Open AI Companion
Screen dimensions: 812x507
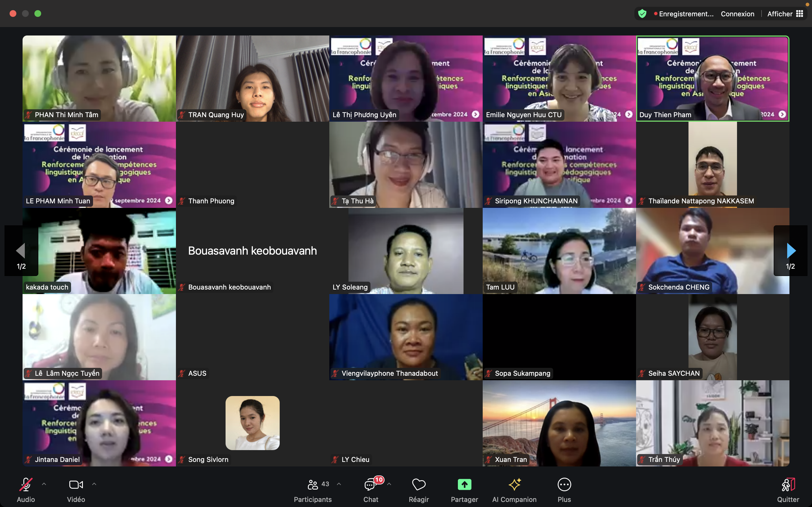click(514, 485)
